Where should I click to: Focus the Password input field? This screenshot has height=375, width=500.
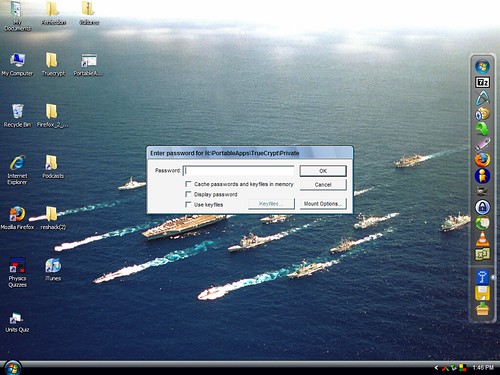[x=239, y=171]
